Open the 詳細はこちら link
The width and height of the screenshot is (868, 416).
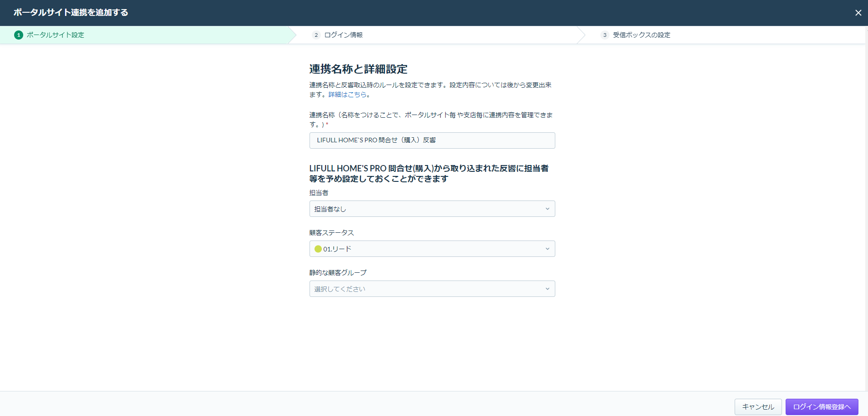(348, 95)
